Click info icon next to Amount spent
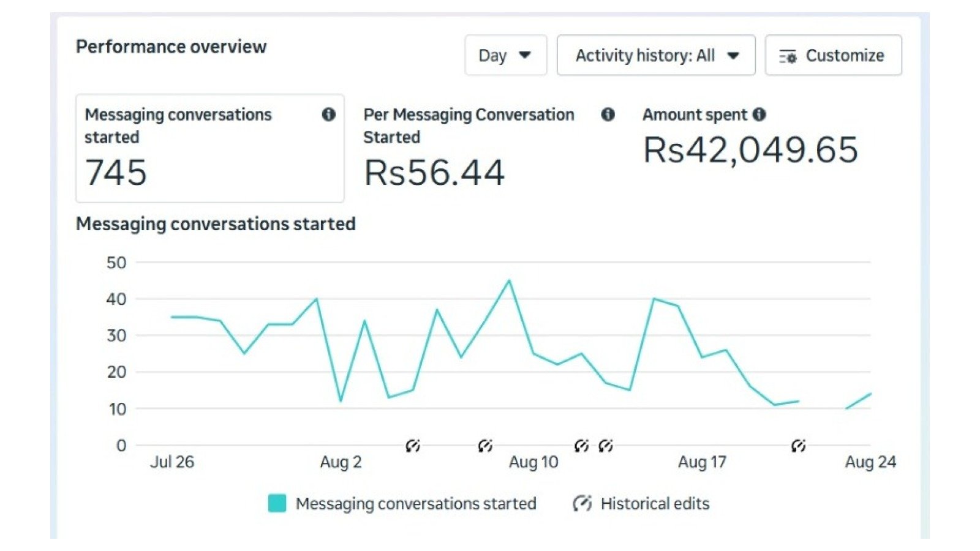Viewport: 980px width, 551px height. (759, 114)
